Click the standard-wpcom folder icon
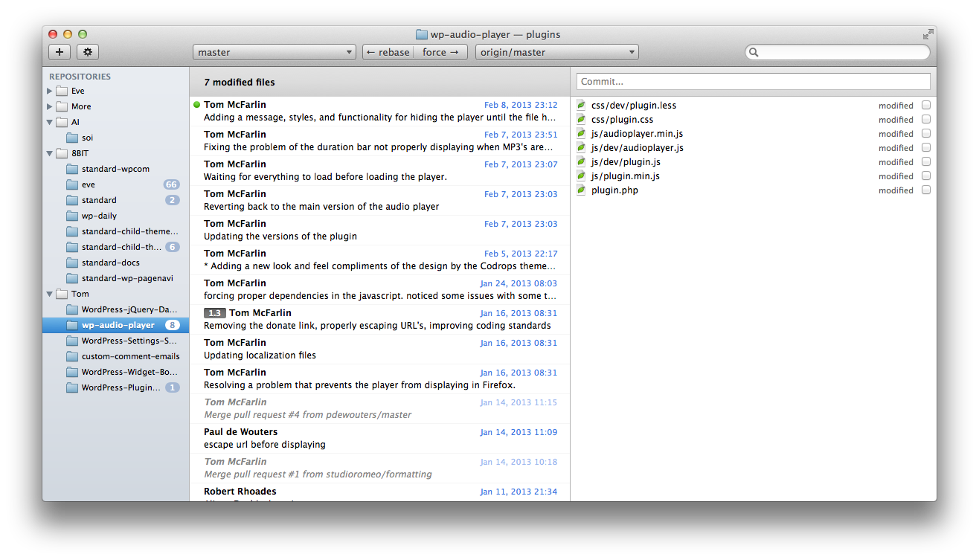The width and height of the screenshot is (979, 560). pyautogui.click(x=72, y=169)
